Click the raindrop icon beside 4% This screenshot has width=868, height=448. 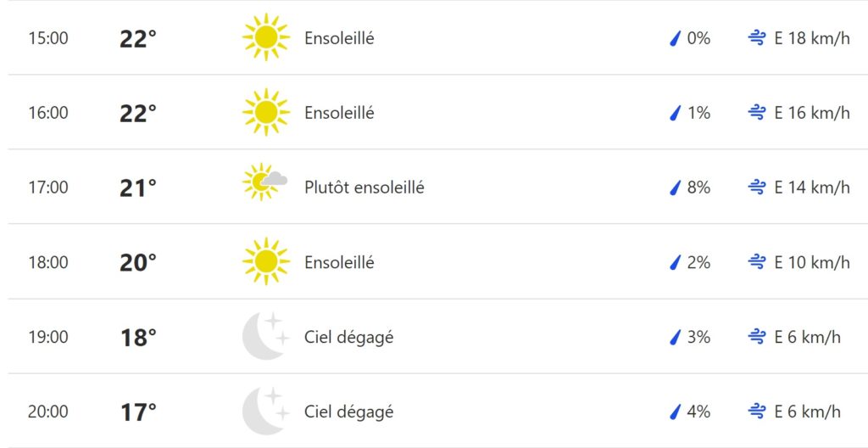(676, 412)
